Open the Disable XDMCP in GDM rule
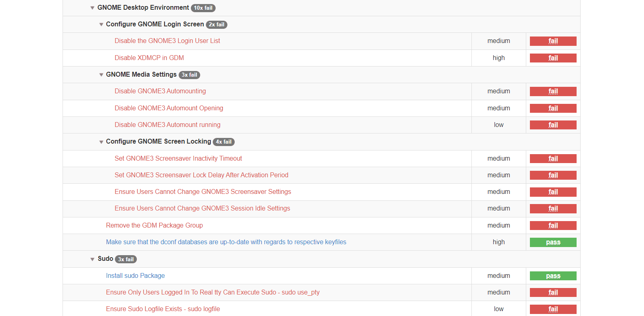Image resolution: width=644 pixels, height=316 pixels. coord(149,58)
